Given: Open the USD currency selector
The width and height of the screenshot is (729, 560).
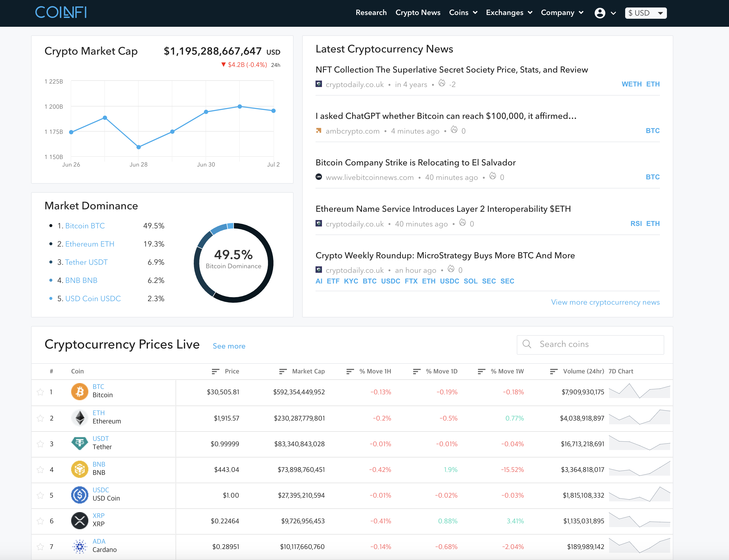Looking at the screenshot, I should point(646,13).
